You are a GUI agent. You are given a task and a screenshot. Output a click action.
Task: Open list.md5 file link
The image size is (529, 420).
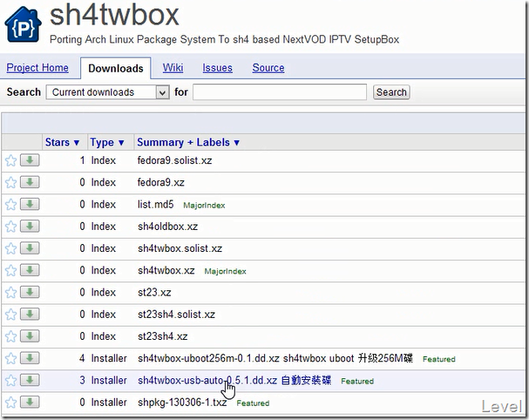tap(155, 205)
